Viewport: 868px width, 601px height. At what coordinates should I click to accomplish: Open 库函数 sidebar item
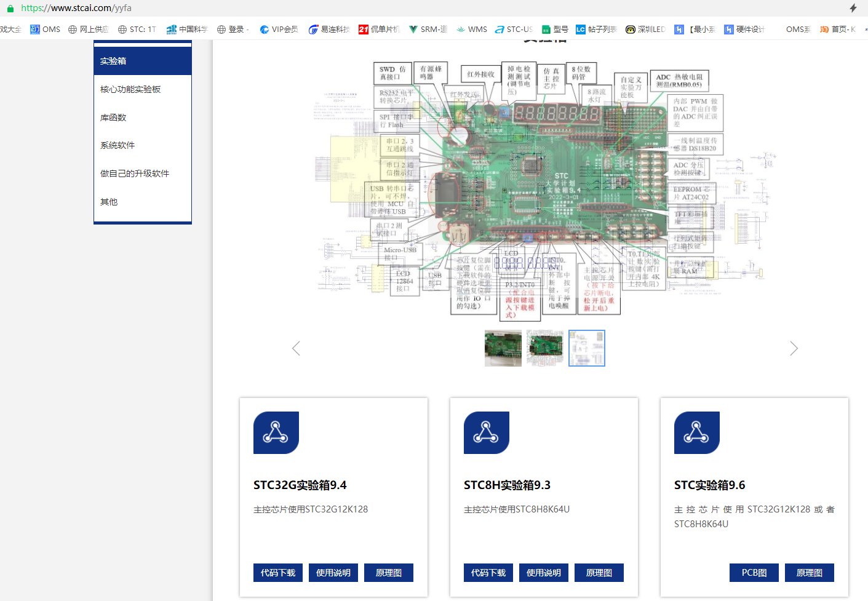tap(143, 117)
